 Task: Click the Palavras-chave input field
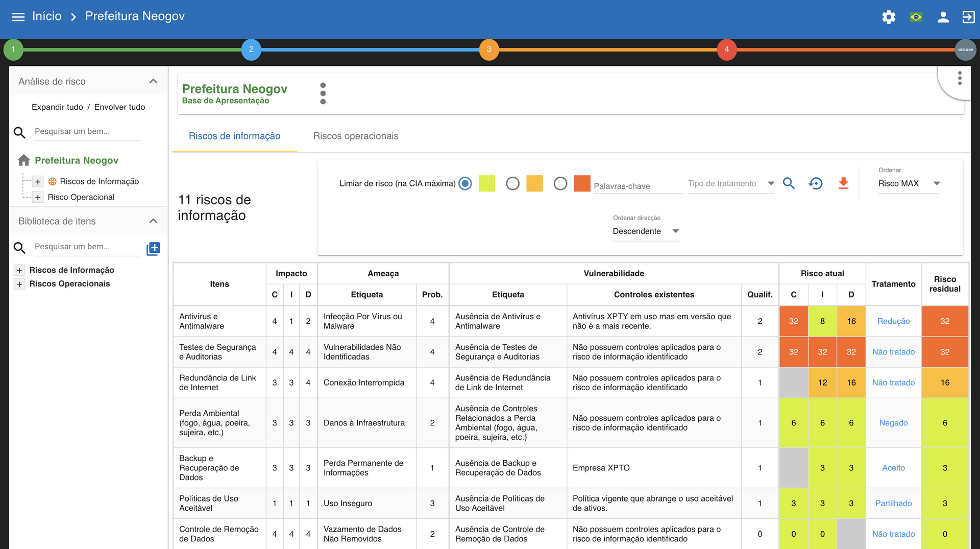pos(637,186)
